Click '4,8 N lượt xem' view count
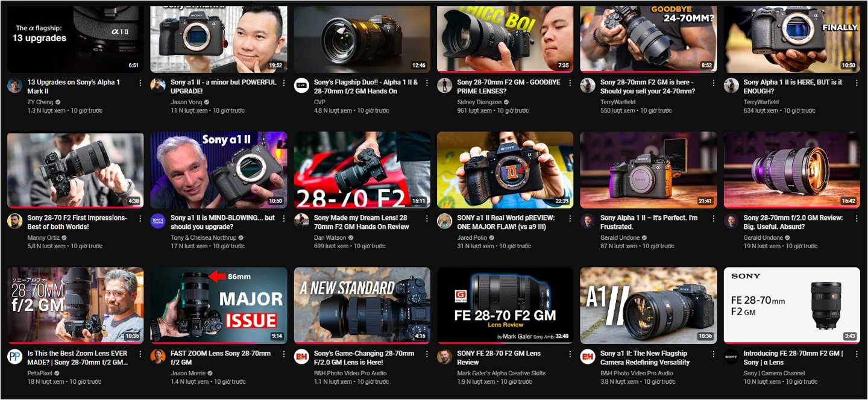868x400 pixels. point(333,110)
